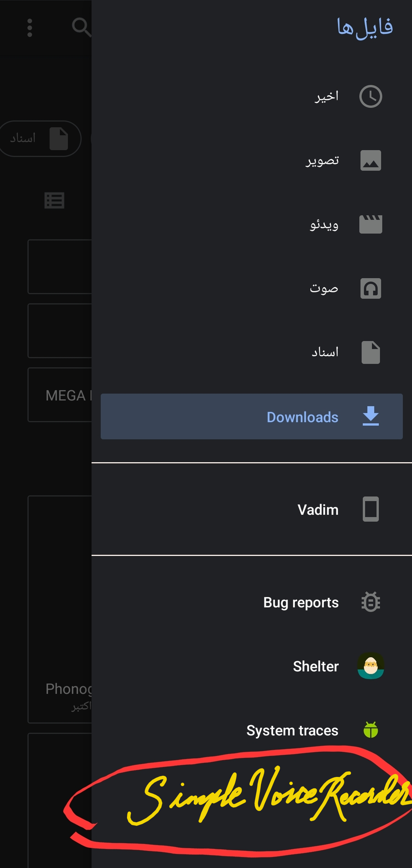Tap the green Android icon for System traces
The image size is (412, 868).
point(370,730)
